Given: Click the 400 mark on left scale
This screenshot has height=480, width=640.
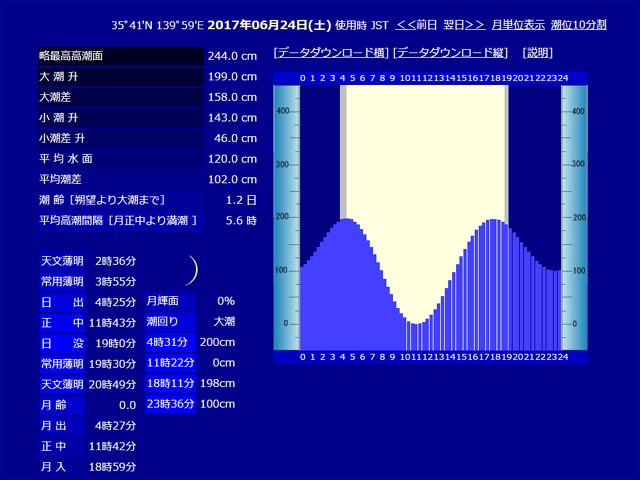Looking at the screenshot, I should (x=282, y=111).
